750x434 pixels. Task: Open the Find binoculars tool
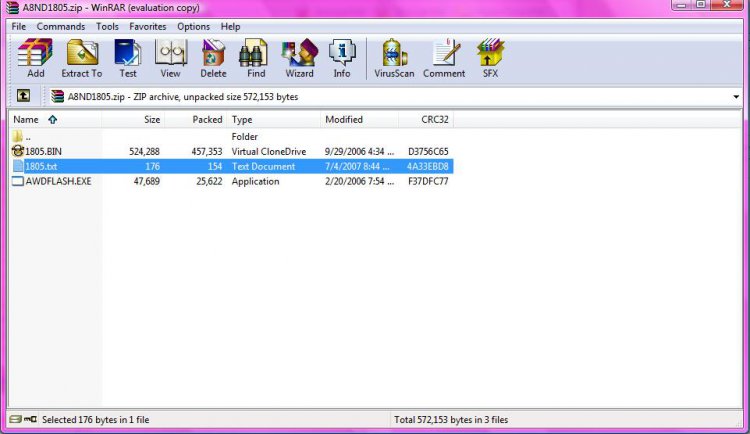[x=255, y=58]
